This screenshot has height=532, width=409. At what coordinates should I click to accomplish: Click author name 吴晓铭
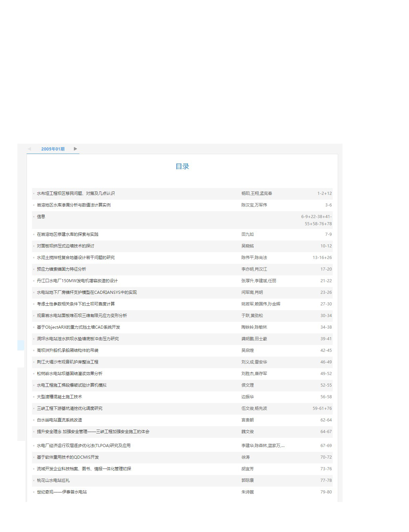247,246
